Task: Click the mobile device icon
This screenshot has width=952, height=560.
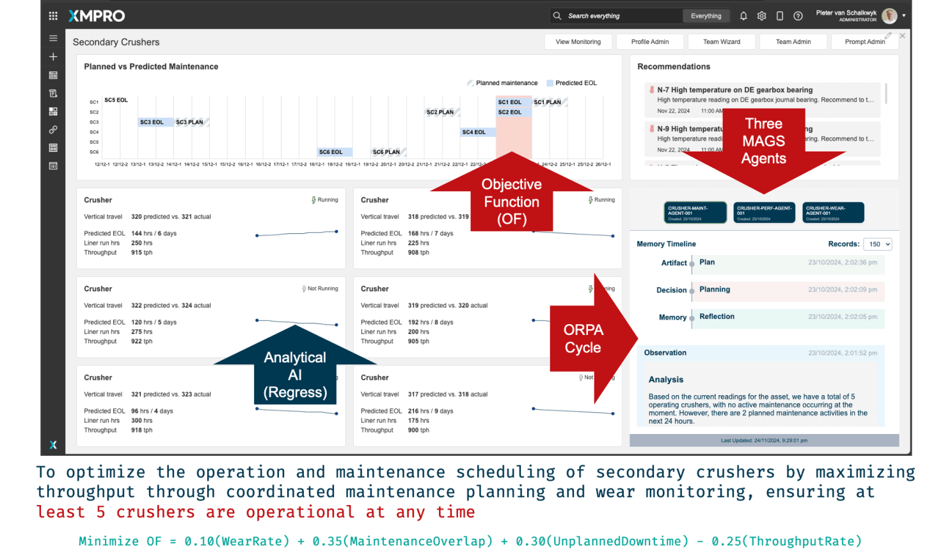Action: [x=780, y=16]
